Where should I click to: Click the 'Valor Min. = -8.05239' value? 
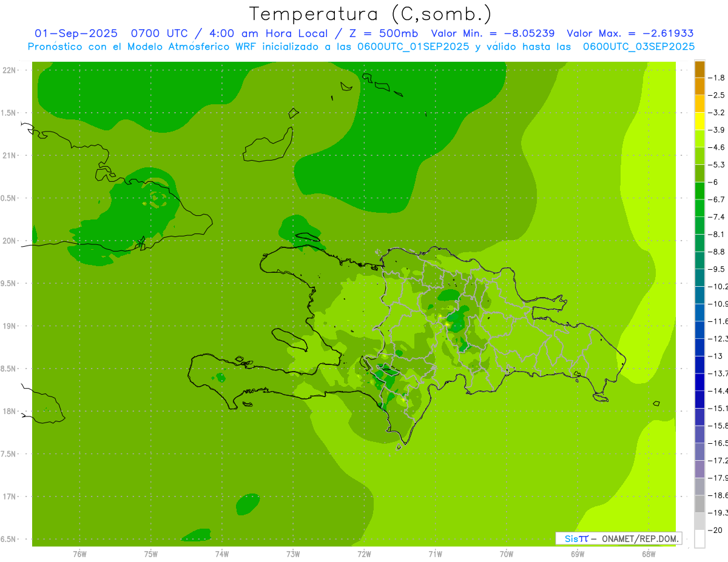pyautogui.click(x=493, y=33)
